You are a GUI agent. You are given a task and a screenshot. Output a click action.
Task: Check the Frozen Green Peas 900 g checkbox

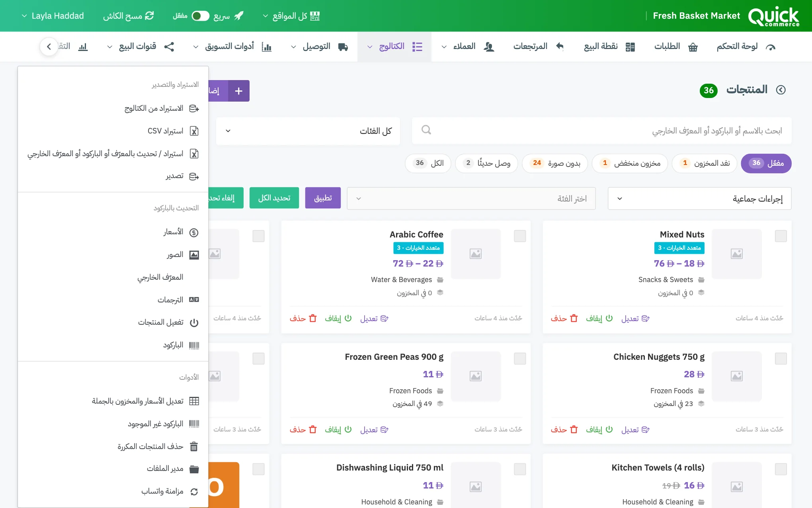pyautogui.click(x=520, y=359)
